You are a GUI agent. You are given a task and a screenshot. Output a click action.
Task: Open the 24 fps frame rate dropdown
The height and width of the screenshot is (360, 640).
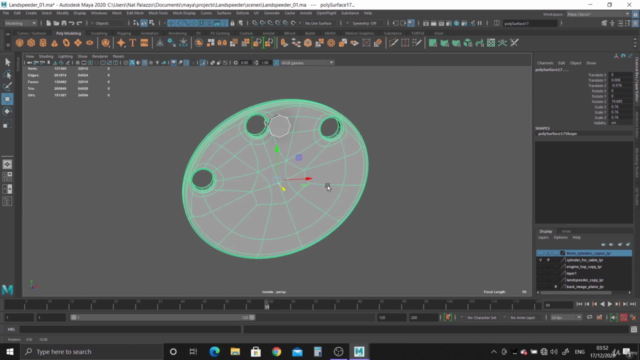566,318
